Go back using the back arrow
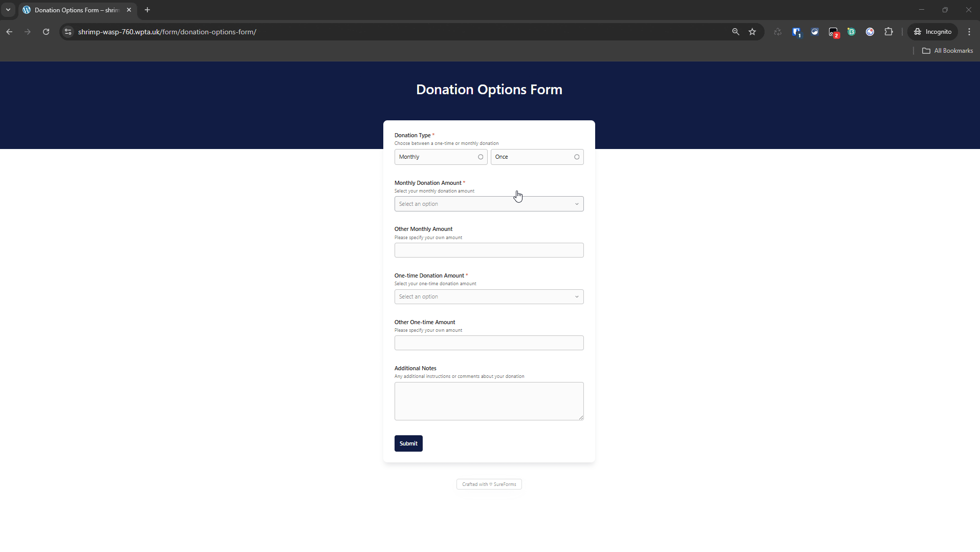Image resolution: width=980 pixels, height=552 pixels. tap(9, 32)
